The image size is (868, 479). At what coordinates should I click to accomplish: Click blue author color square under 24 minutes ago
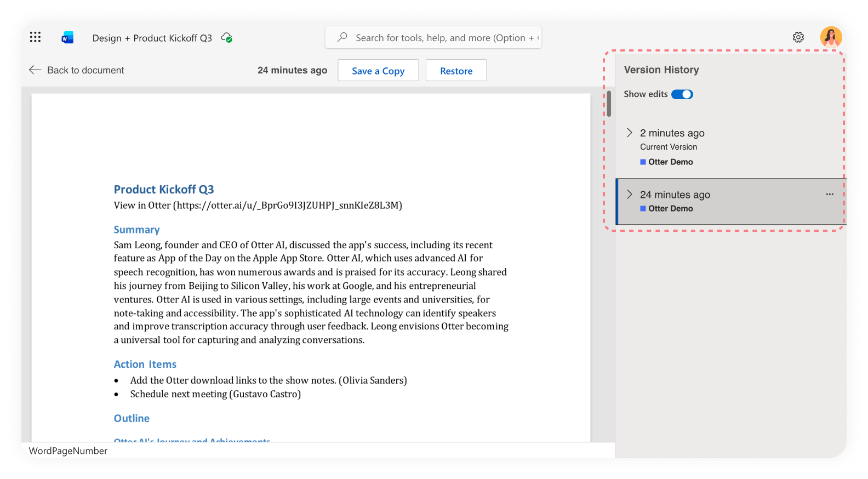point(643,208)
